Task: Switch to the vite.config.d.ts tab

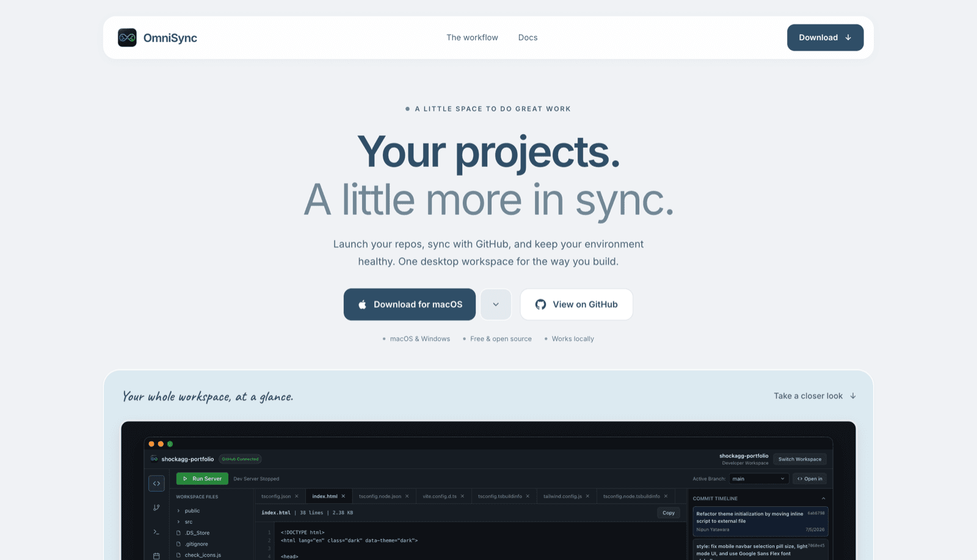Action: point(440,496)
